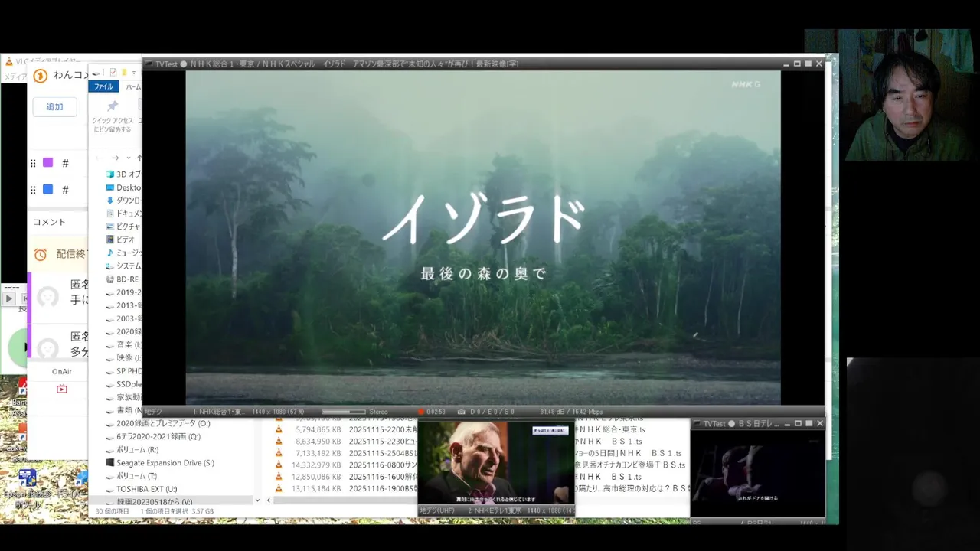Click the file list left scroll arrow
The image size is (980, 551).
click(x=269, y=500)
